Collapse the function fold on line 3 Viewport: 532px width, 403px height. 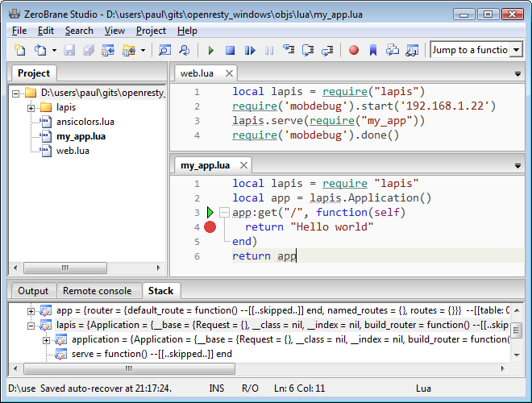tap(225, 213)
